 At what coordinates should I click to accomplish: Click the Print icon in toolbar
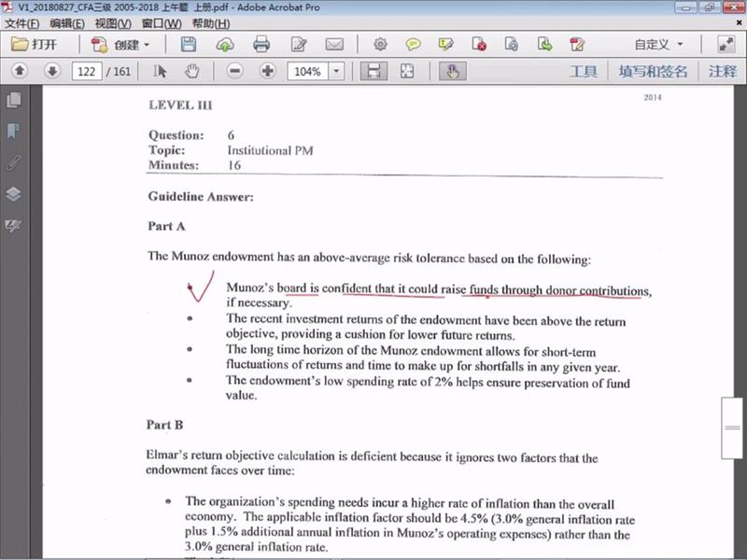point(261,44)
